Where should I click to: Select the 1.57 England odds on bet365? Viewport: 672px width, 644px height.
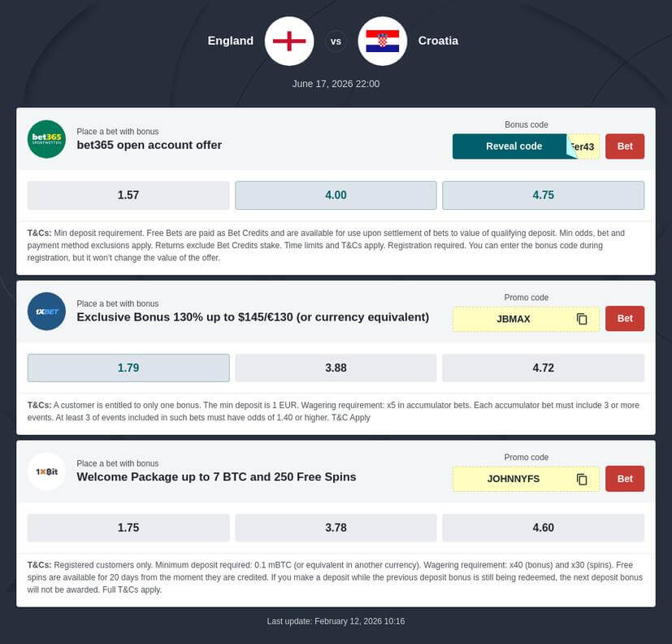[128, 195]
